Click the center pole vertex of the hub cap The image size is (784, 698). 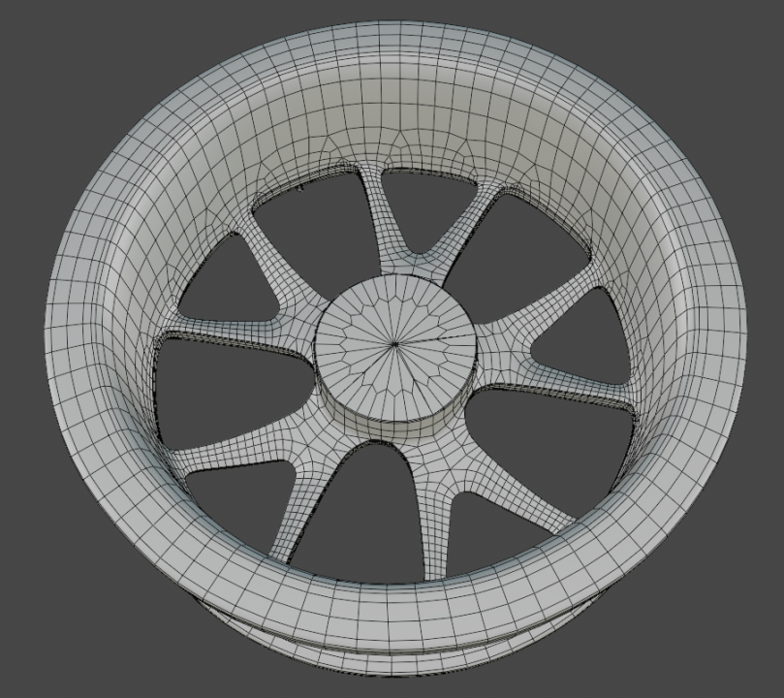pyautogui.click(x=395, y=343)
